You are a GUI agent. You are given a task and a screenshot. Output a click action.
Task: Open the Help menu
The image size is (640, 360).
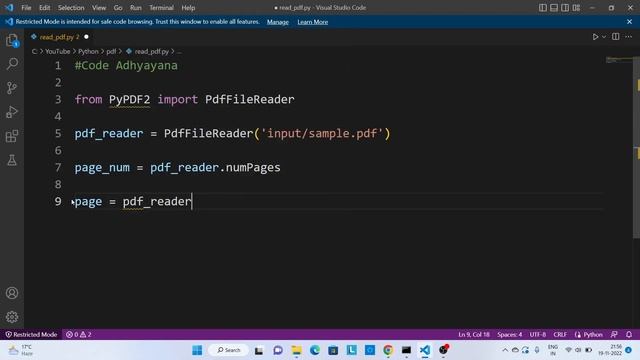(x=188, y=8)
